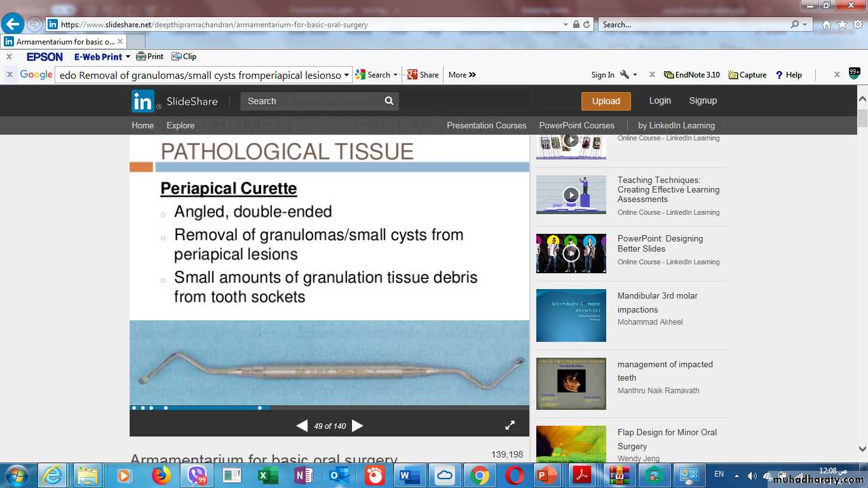The width and height of the screenshot is (868, 488).
Task: Open the Mandibular 3rd molar impactions thumbnail
Action: click(571, 316)
